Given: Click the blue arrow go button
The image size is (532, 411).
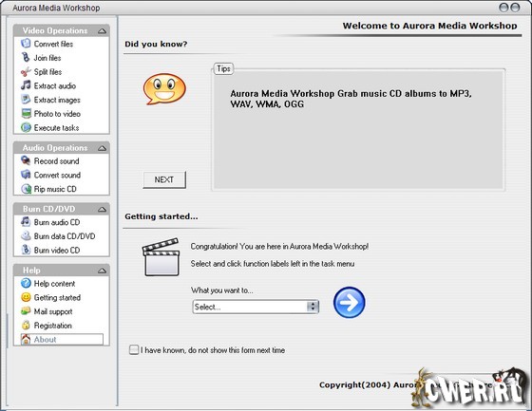Looking at the screenshot, I should 350,302.
